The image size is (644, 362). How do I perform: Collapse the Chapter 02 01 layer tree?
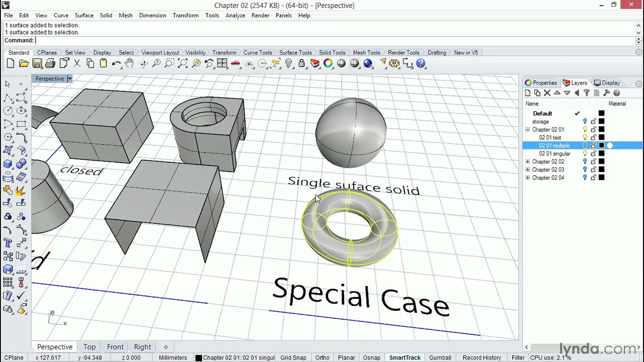pos(528,130)
